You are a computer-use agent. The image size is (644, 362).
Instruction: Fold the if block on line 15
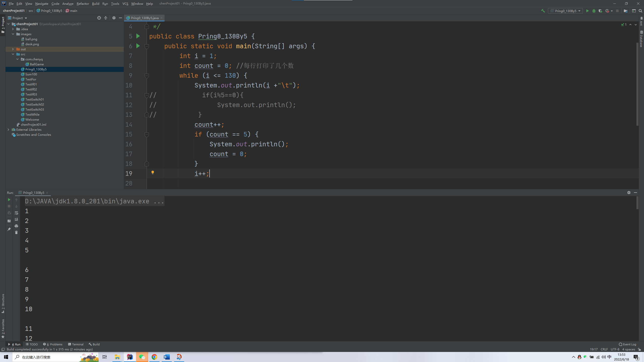click(x=147, y=134)
